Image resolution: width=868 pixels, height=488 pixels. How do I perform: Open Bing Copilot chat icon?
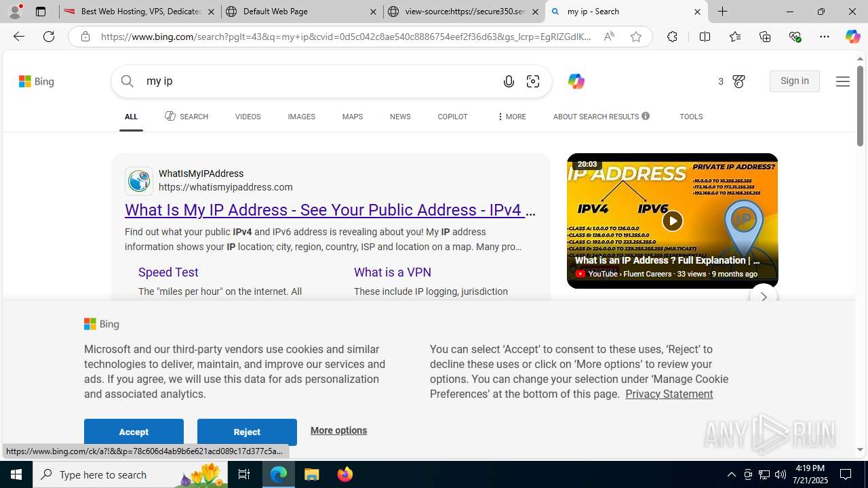(x=576, y=81)
